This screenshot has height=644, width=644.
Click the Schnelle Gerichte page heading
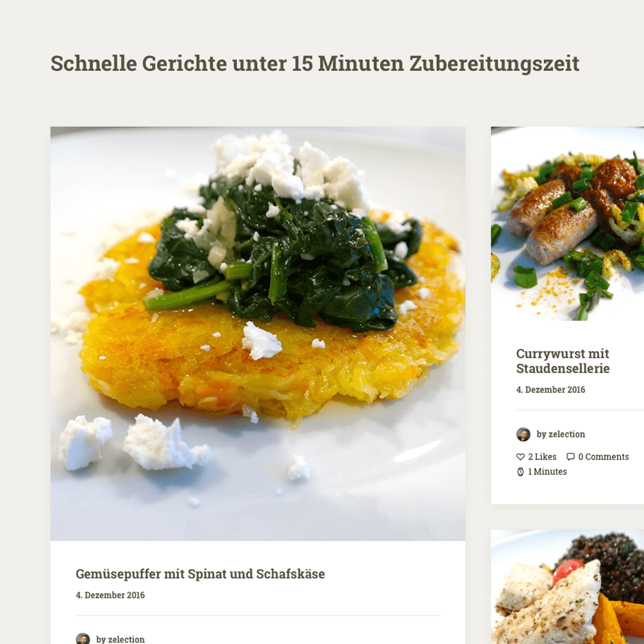tap(315, 64)
